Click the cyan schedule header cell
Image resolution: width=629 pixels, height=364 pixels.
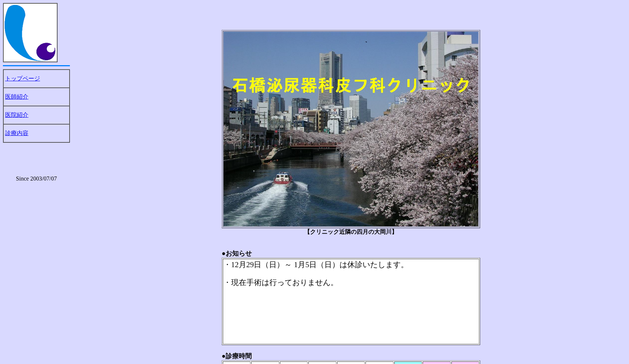point(408,363)
